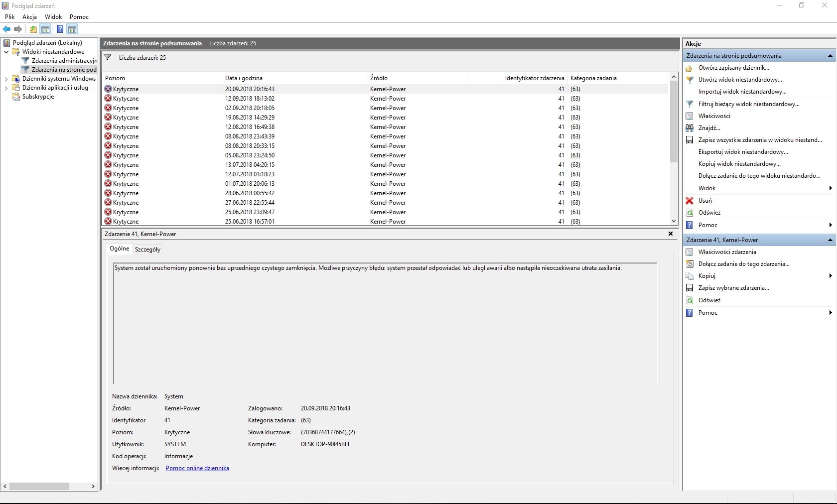The height and width of the screenshot is (504, 837).
Task: Click Dołącz zadanie do tego widoku action
Action: [x=759, y=176]
